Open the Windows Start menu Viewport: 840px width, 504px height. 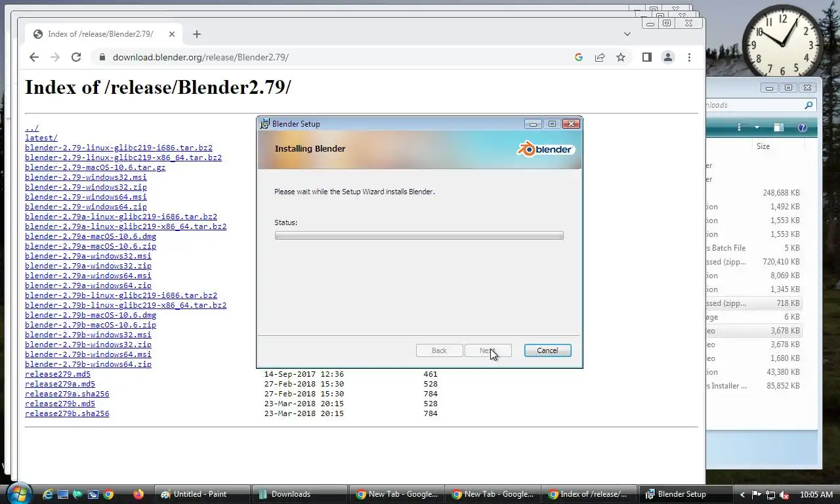tap(18, 493)
